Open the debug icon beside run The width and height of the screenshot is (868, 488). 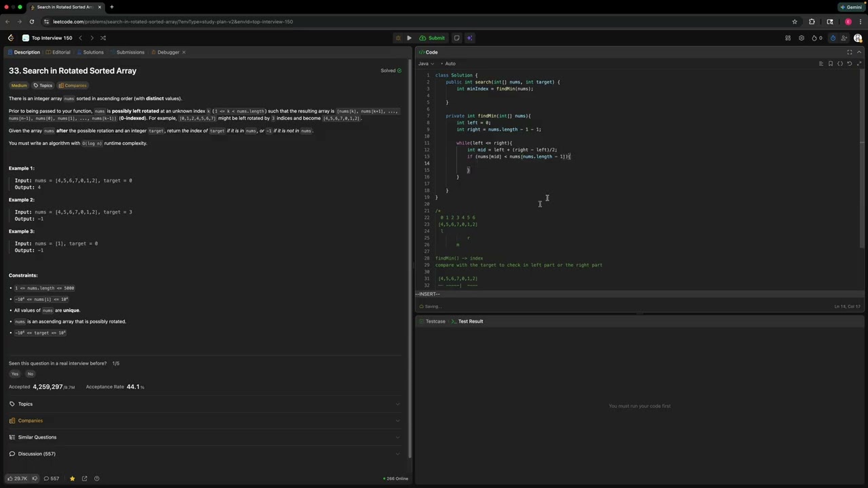(x=398, y=38)
